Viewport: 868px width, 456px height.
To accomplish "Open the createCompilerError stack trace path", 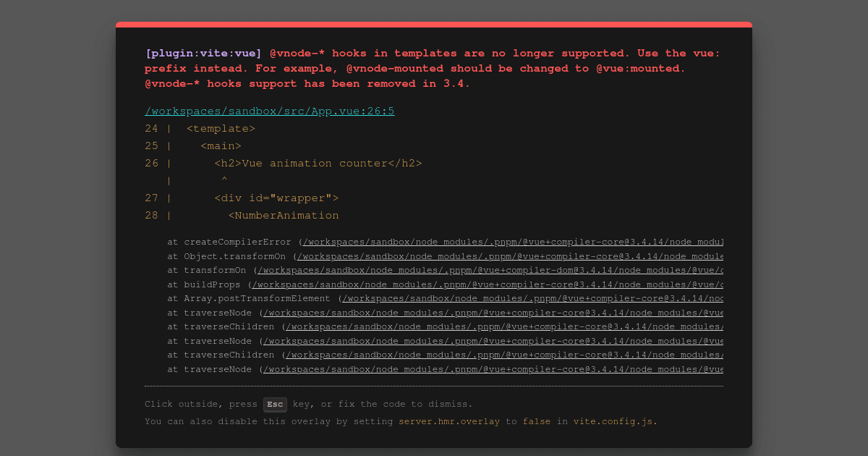I will click(513, 242).
